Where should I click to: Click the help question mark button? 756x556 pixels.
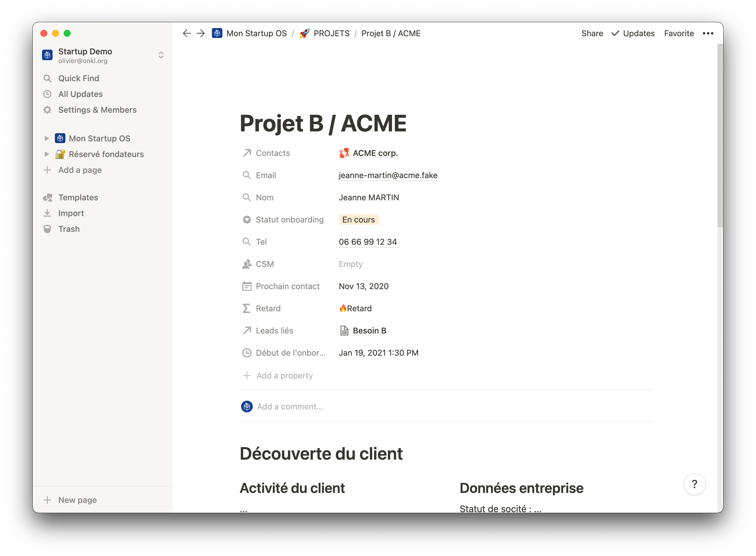(x=694, y=484)
